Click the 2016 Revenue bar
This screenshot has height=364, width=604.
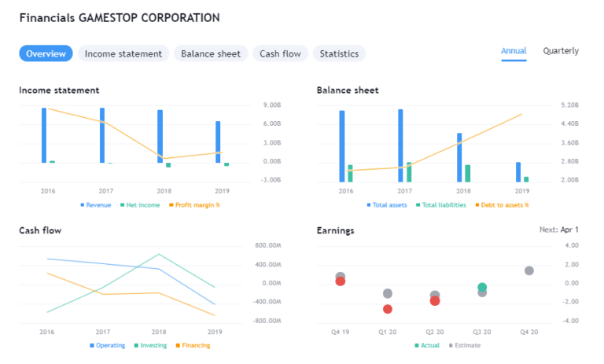(x=44, y=135)
